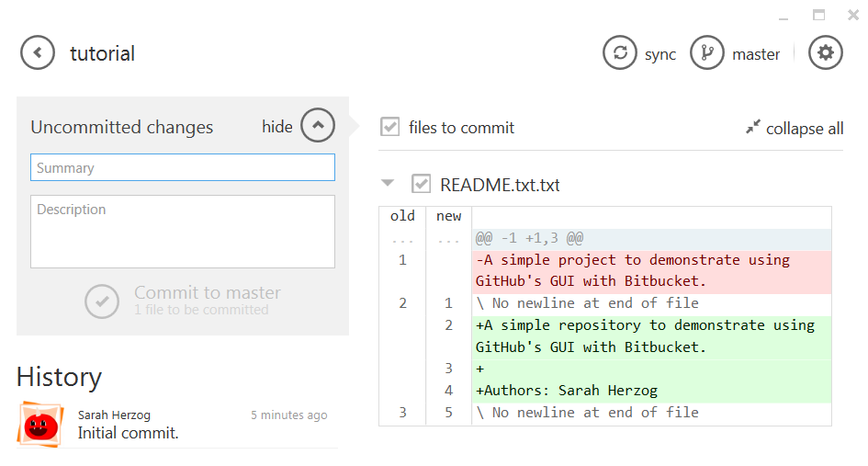Toggle the files to commit checkbox

click(x=390, y=127)
